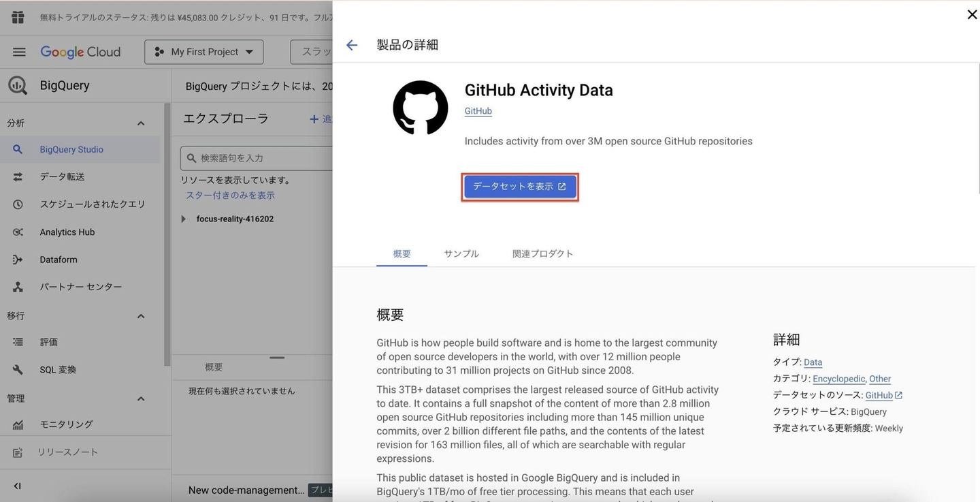
Task: Open the hamburger navigation menu
Action: pos(19,52)
